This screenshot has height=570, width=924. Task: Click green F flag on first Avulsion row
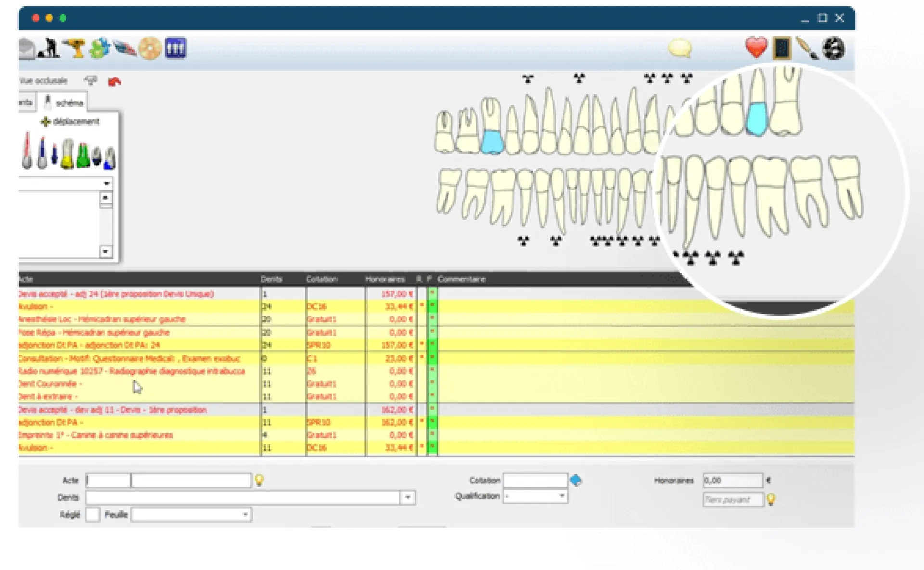(432, 306)
